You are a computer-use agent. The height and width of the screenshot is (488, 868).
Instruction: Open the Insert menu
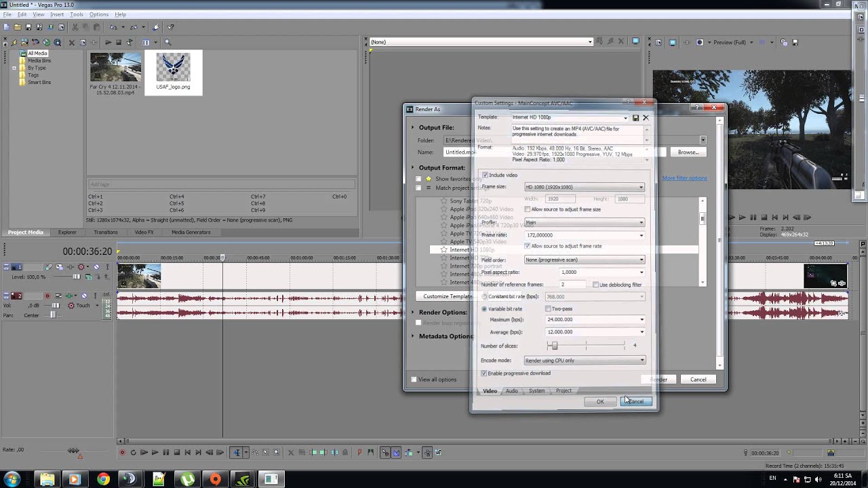(x=57, y=14)
